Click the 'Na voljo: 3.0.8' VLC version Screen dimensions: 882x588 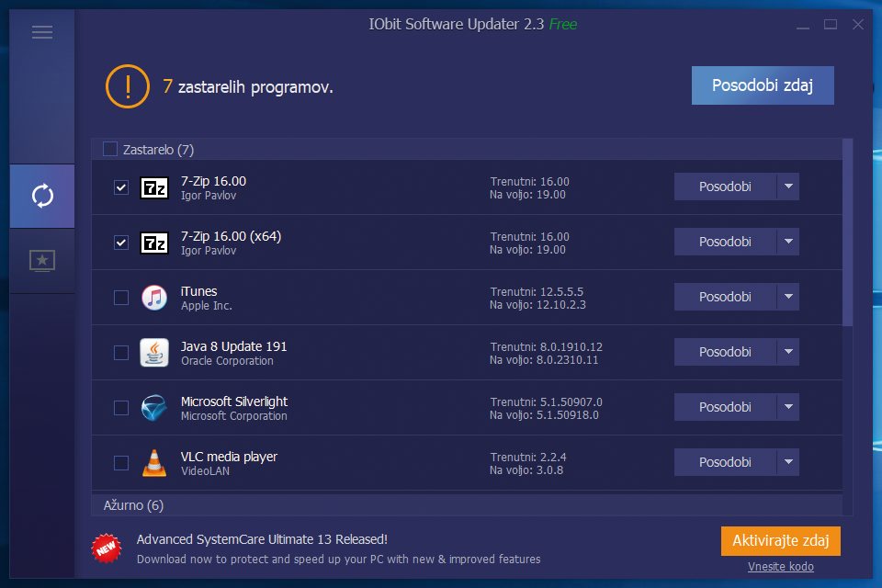pyautogui.click(x=526, y=470)
